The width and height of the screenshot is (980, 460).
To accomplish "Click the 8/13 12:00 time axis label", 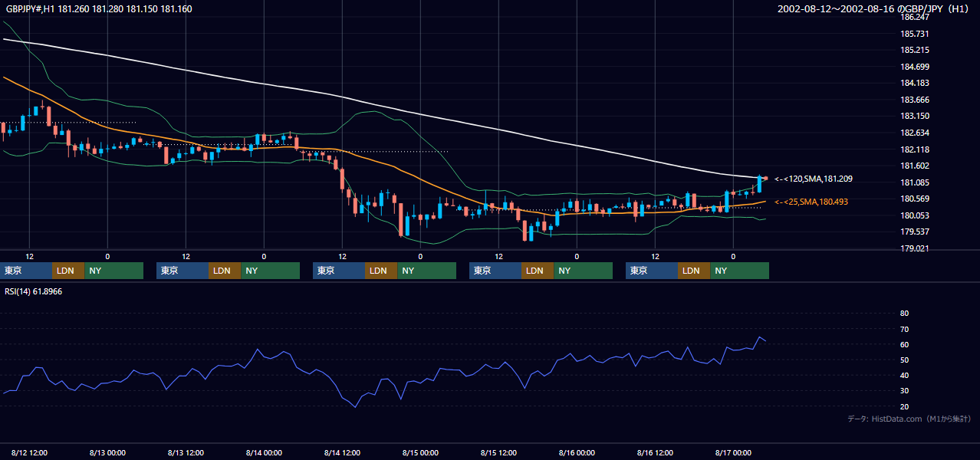I will (186, 452).
